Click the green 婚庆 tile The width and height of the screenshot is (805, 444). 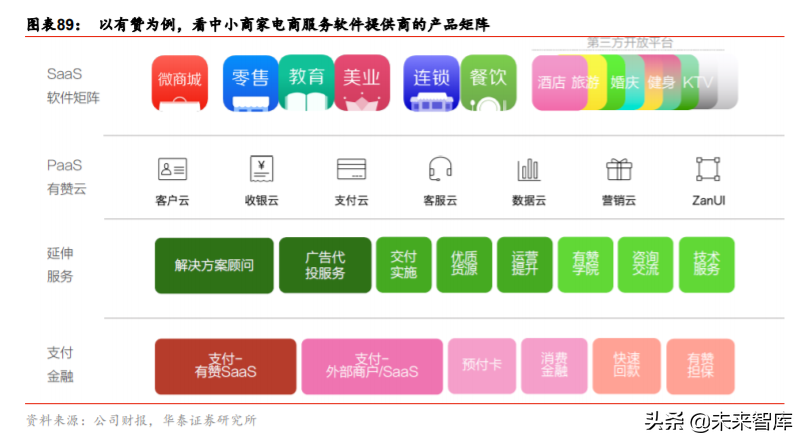(x=624, y=83)
